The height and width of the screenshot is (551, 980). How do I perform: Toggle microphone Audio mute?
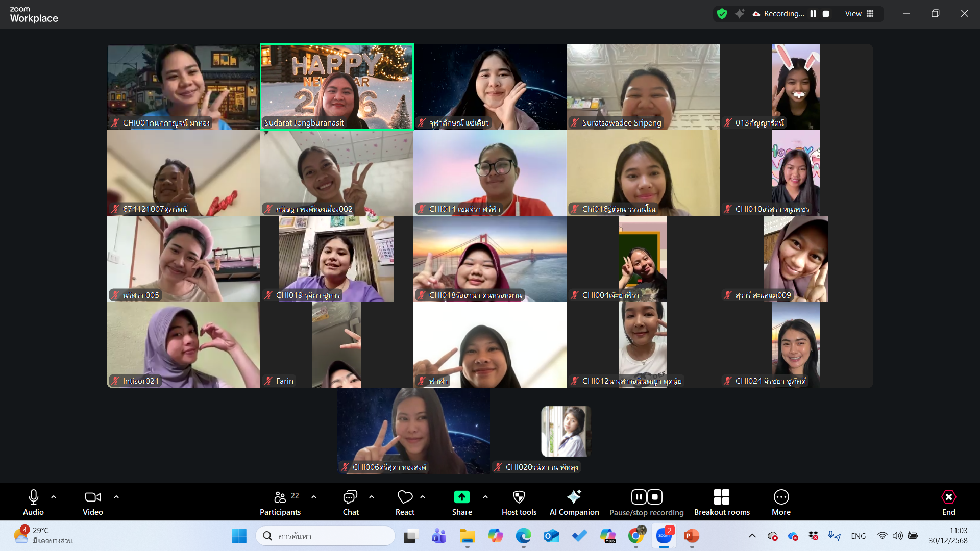tap(34, 503)
